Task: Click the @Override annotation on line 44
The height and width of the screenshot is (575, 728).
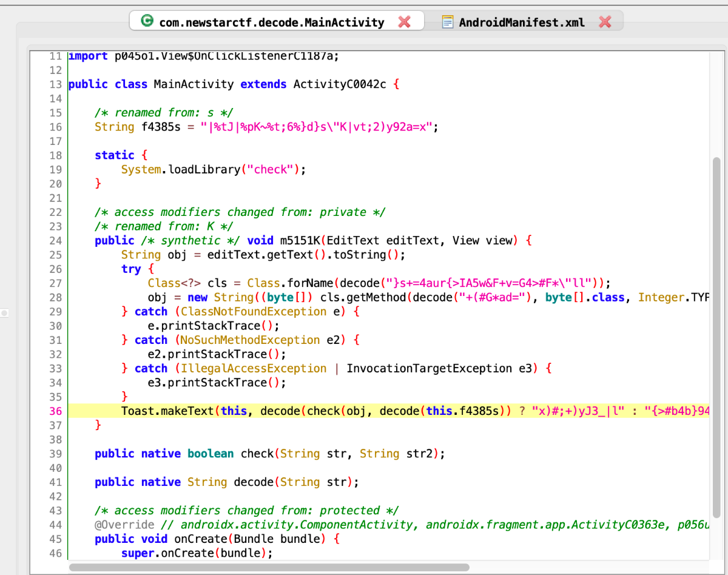Action: (x=124, y=525)
